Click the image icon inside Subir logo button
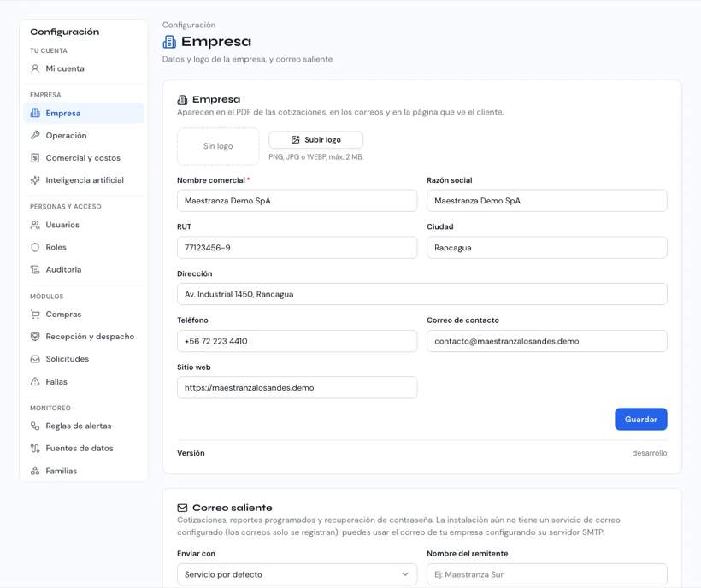This screenshot has height=588, width=701. [296, 140]
